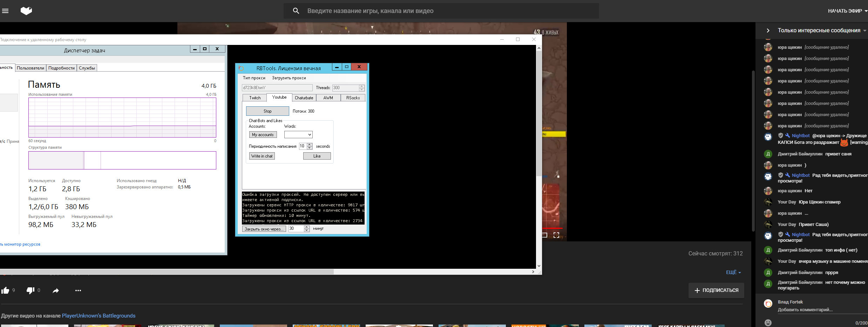Open the Words dropdown in RBTools
The width and height of the screenshot is (868, 327).
coord(298,135)
